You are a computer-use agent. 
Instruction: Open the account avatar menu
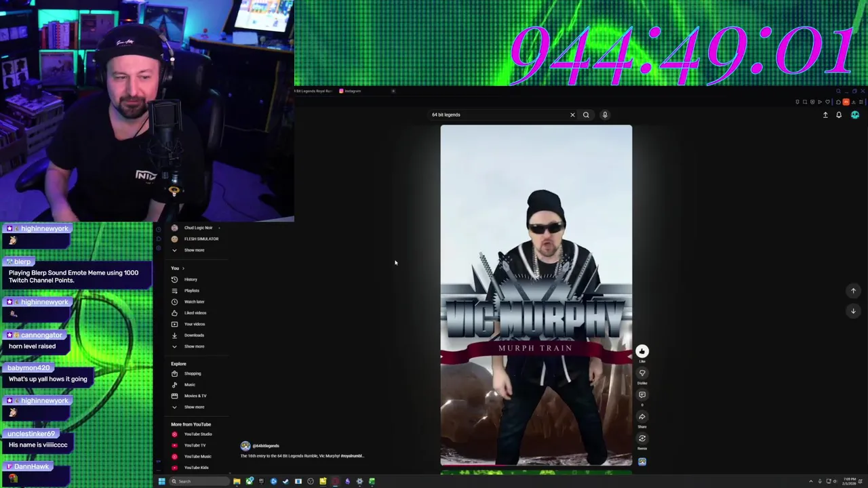855,115
